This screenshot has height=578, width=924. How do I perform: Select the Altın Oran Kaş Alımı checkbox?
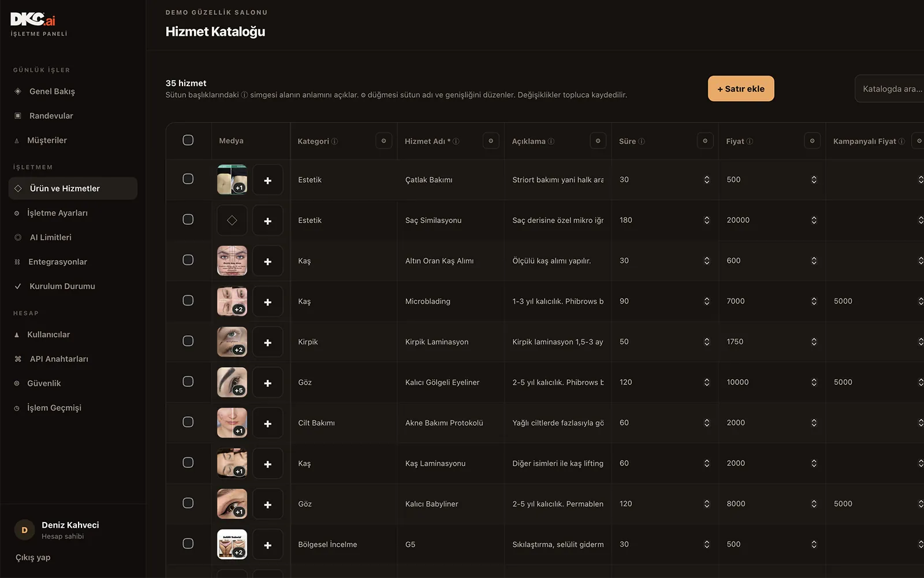[x=188, y=260]
